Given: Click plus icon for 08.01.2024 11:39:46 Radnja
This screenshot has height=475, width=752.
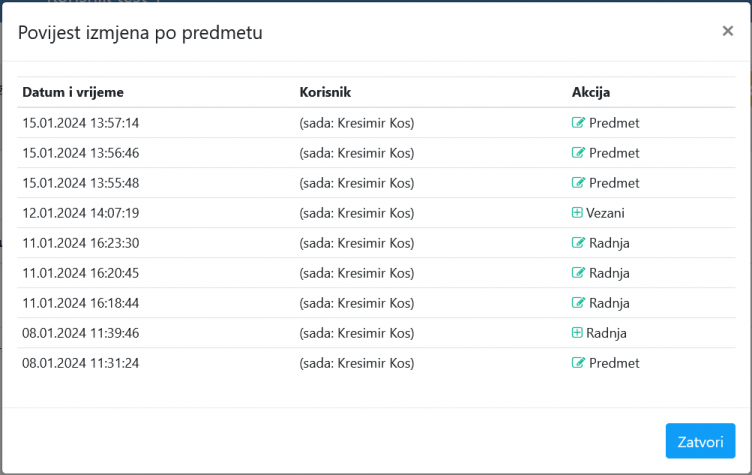Looking at the screenshot, I should (x=578, y=333).
